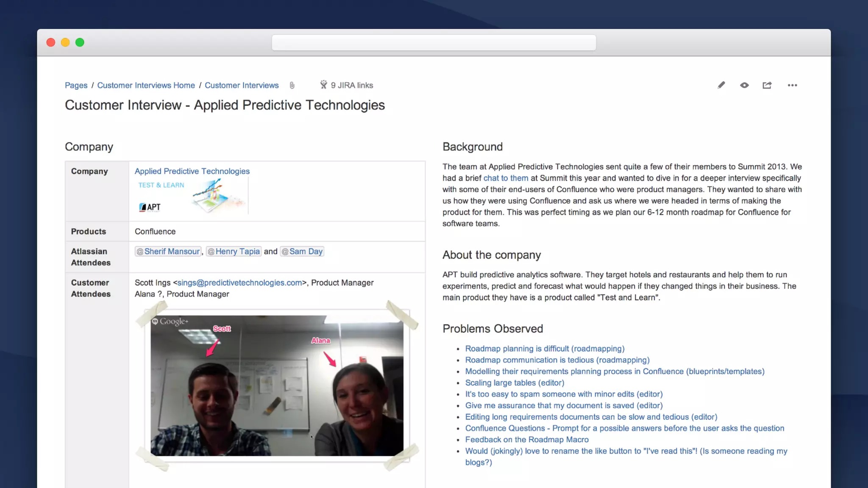Screen dimensions: 868x488
Task: Open 'Scaling large tables (editor)' link
Action: (x=515, y=383)
